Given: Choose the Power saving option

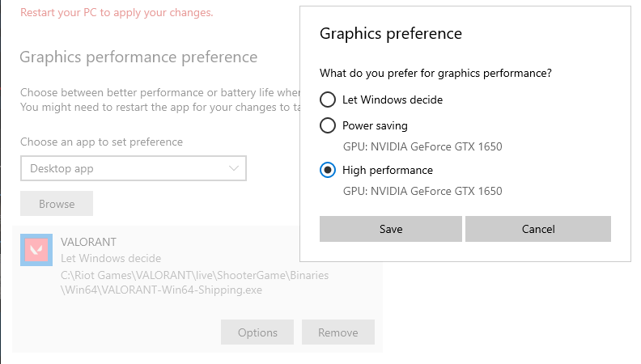Looking at the screenshot, I should coord(328,125).
